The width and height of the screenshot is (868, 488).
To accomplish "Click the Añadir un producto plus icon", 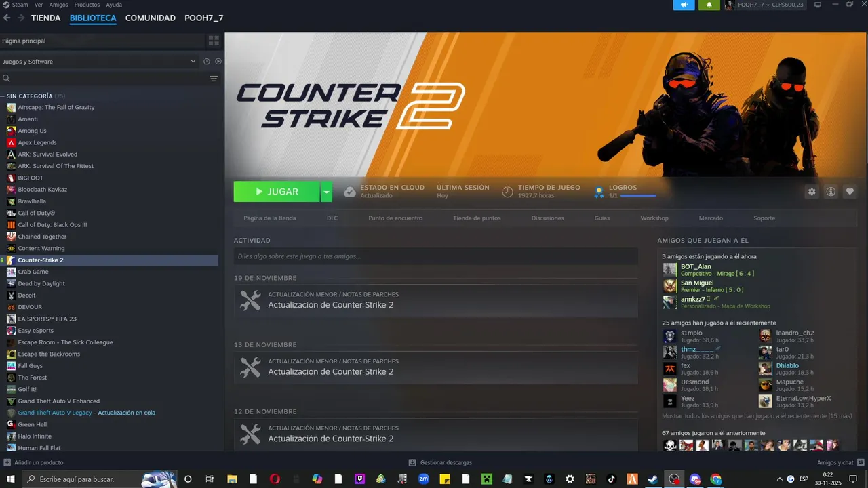I will (7, 462).
